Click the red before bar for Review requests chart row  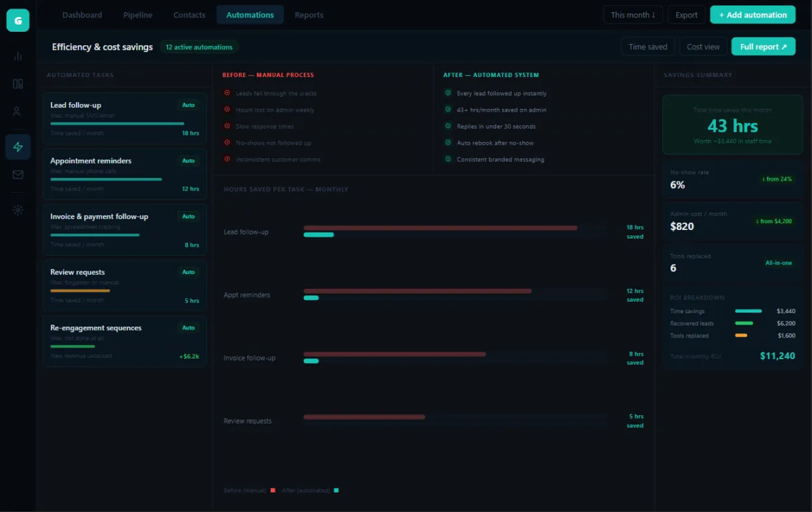point(365,417)
